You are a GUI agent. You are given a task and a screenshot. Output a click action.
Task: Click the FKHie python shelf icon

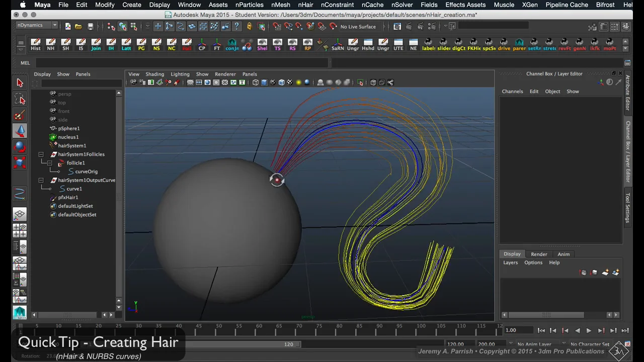point(473,45)
